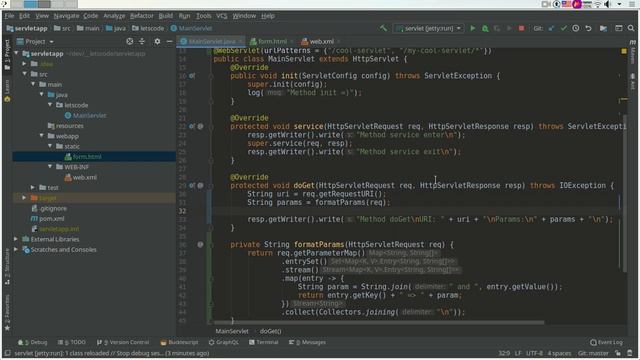The height and width of the screenshot is (360, 640).
Task: Collapse the static folder
Action: pos(50,146)
